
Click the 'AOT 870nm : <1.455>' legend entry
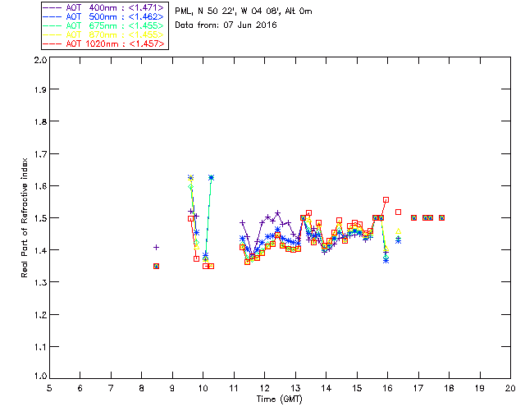click(104, 34)
